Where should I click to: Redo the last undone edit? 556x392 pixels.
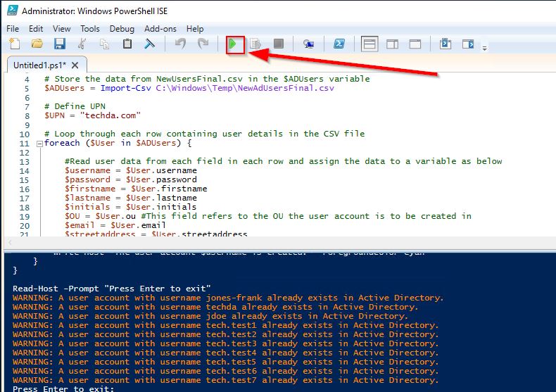point(203,44)
